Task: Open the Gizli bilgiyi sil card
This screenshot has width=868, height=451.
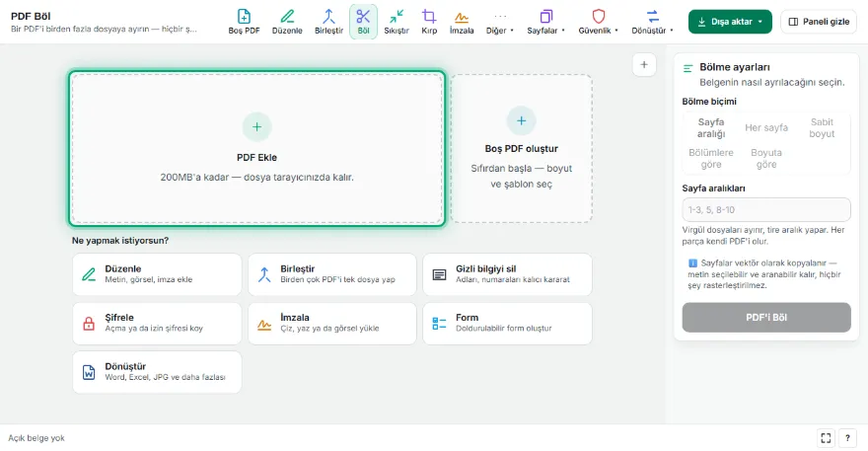Action: point(507,274)
